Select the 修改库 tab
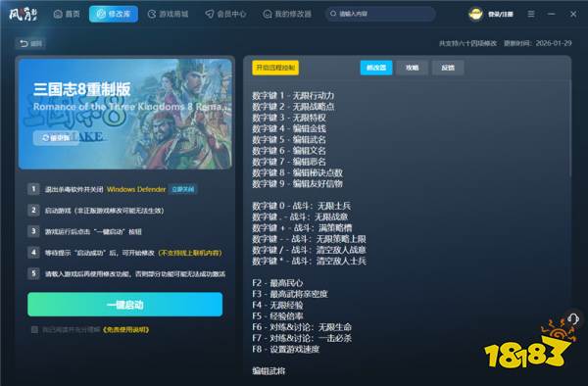The width and height of the screenshot is (588, 386). point(114,14)
